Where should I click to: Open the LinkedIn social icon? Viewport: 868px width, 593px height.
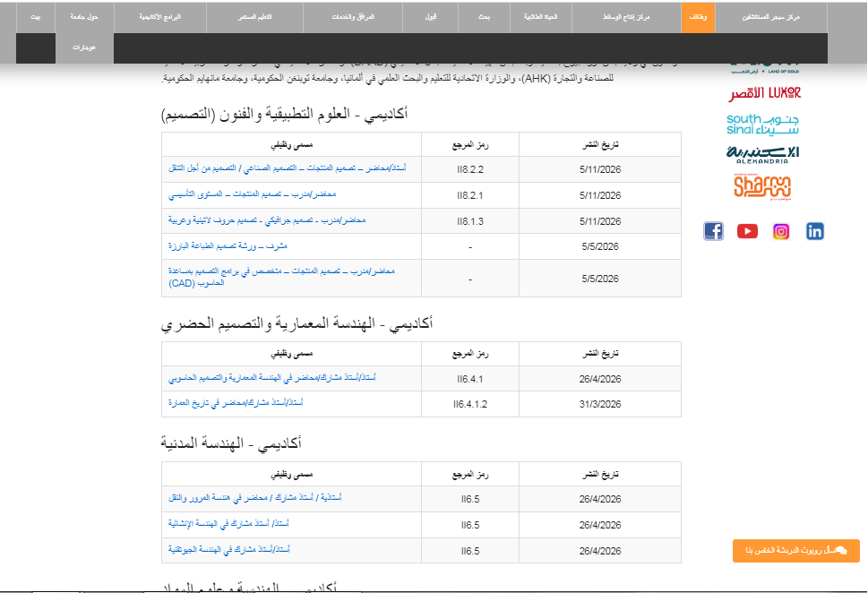pyautogui.click(x=815, y=231)
